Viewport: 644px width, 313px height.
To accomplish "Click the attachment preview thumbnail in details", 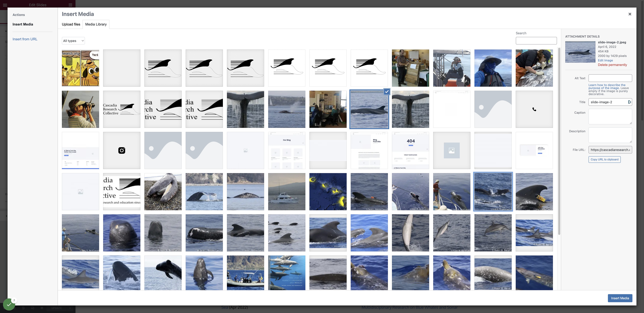I will (x=580, y=52).
